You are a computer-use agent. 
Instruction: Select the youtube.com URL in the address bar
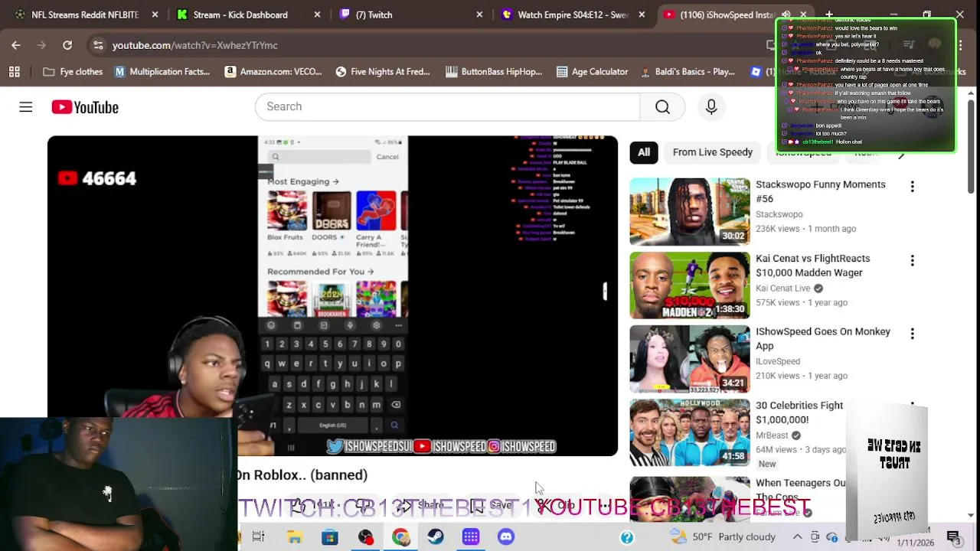tap(194, 45)
